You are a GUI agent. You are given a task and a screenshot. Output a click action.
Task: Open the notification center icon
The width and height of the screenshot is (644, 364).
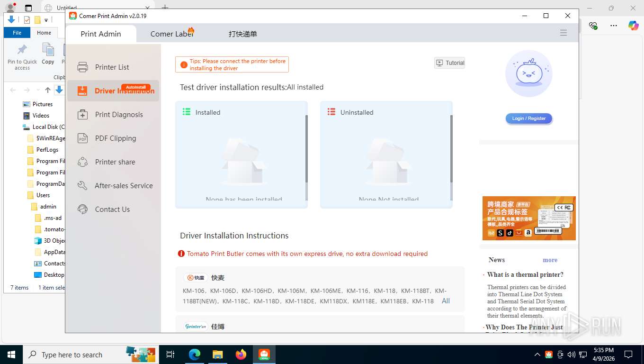[628, 355]
